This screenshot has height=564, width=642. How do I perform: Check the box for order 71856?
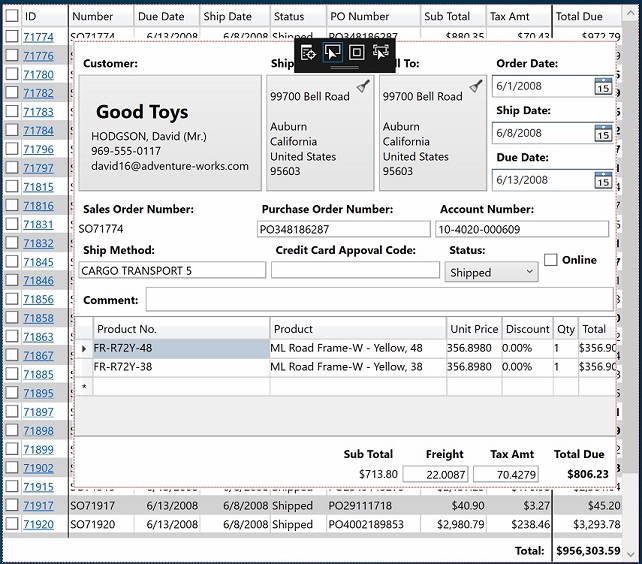pyautogui.click(x=12, y=299)
